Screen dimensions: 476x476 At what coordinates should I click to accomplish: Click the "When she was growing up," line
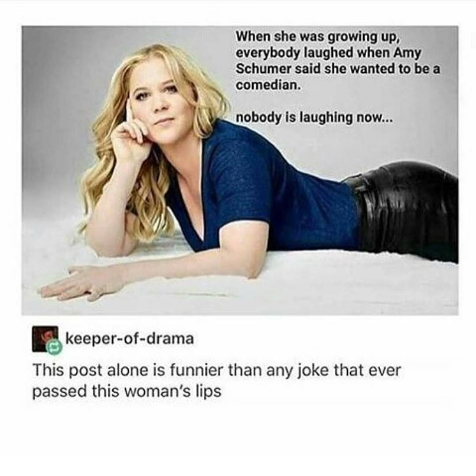click(x=317, y=37)
